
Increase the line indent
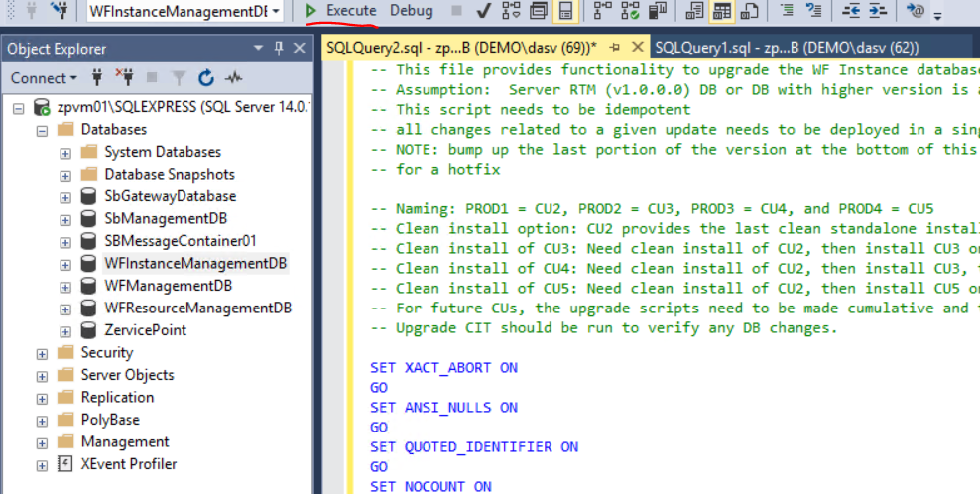tap(878, 11)
